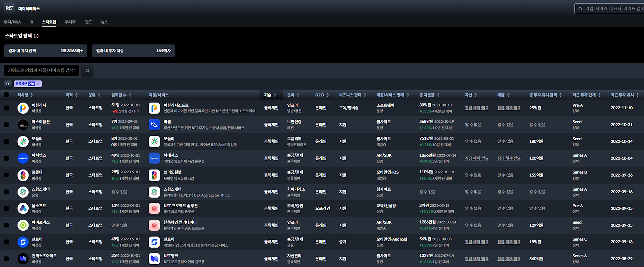Click the NFT 프로젝트 솔루션 product icon
Viewport: 644px width, 267px height.
click(x=154, y=208)
